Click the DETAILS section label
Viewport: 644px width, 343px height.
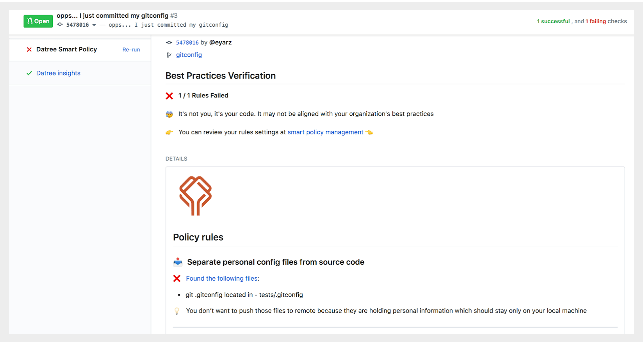(x=176, y=159)
